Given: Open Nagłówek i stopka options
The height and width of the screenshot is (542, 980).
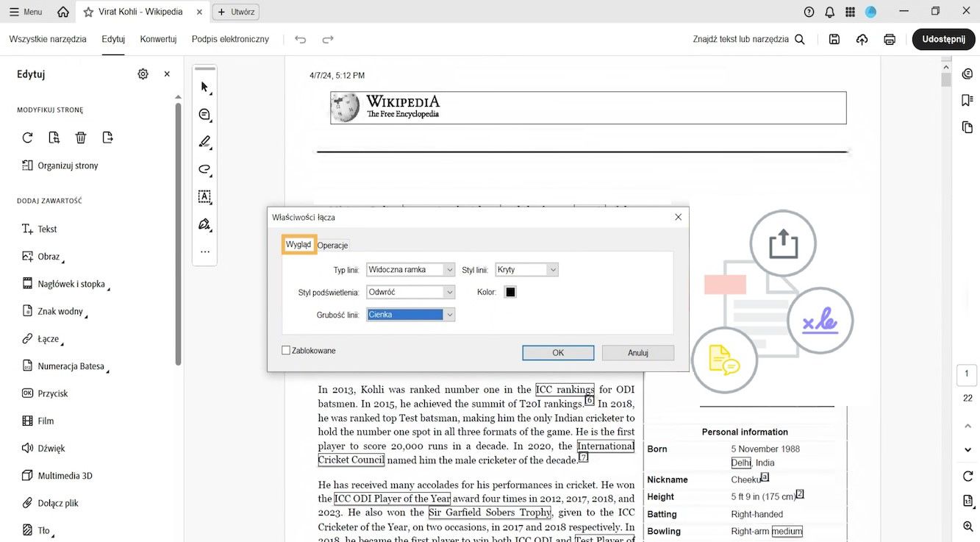Looking at the screenshot, I should 65,284.
